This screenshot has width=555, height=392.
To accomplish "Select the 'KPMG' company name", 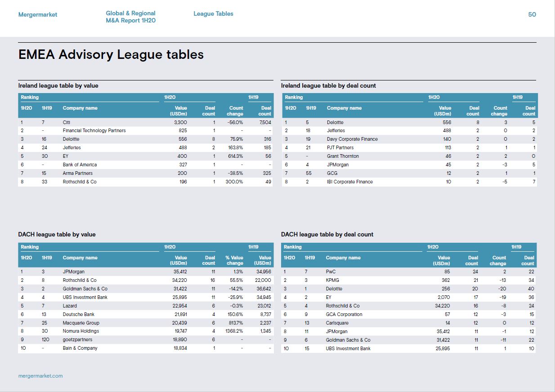I will coord(332,280).
